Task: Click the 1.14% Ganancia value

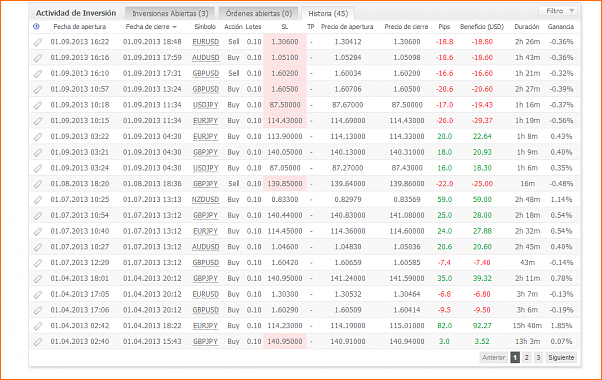Action: coord(561,200)
